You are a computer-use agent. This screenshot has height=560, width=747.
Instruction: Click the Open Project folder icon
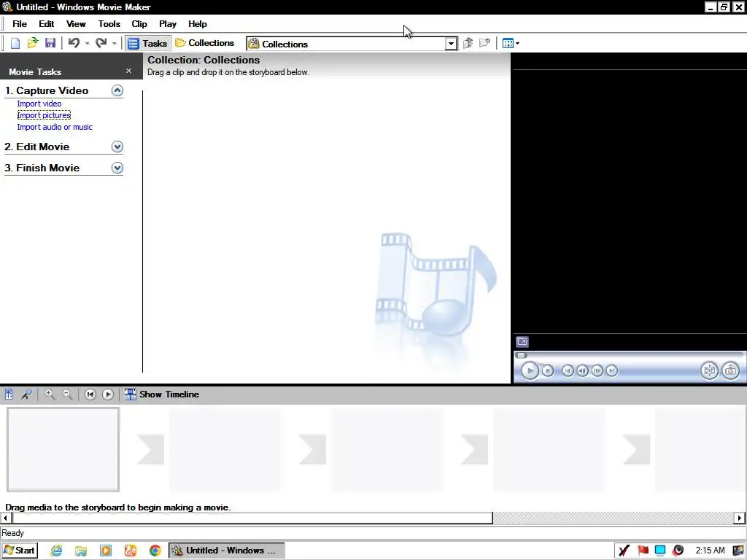coord(32,43)
